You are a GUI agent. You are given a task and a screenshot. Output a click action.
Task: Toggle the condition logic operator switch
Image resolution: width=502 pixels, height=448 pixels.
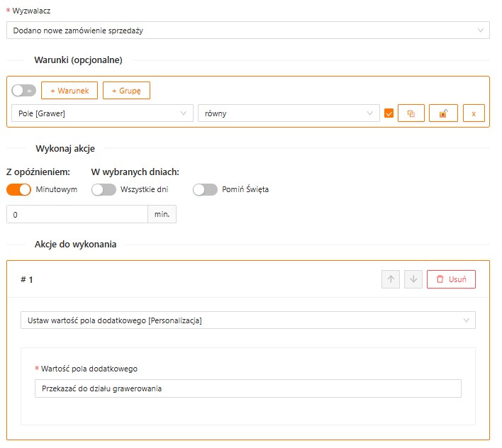[23, 91]
